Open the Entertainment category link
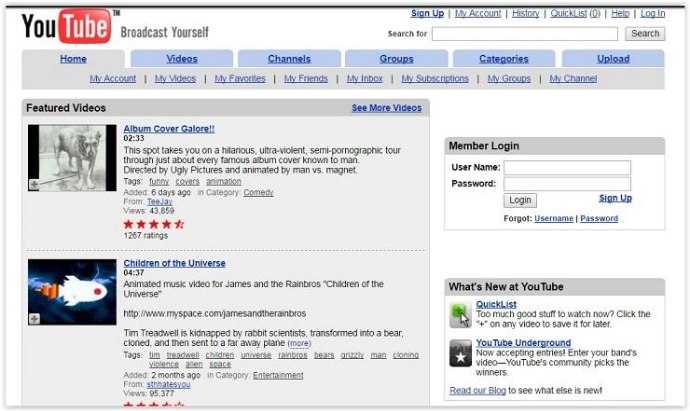The image size is (690, 411). (278, 375)
